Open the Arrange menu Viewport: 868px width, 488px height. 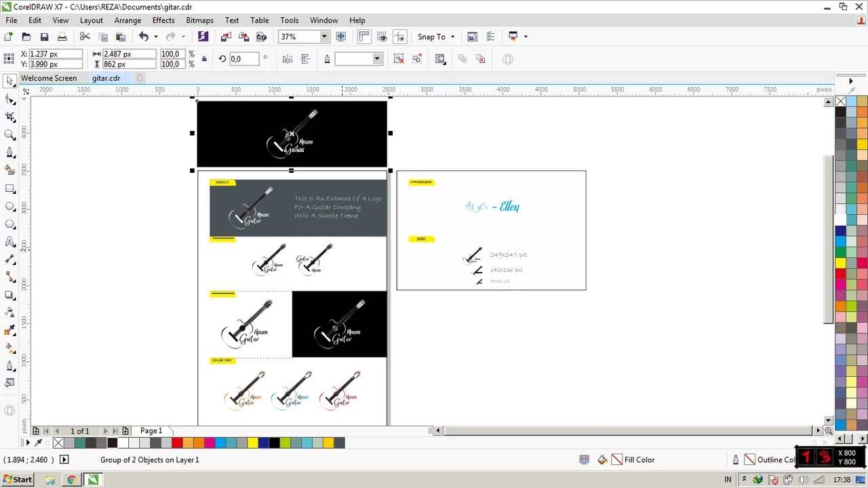[x=127, y=20]
